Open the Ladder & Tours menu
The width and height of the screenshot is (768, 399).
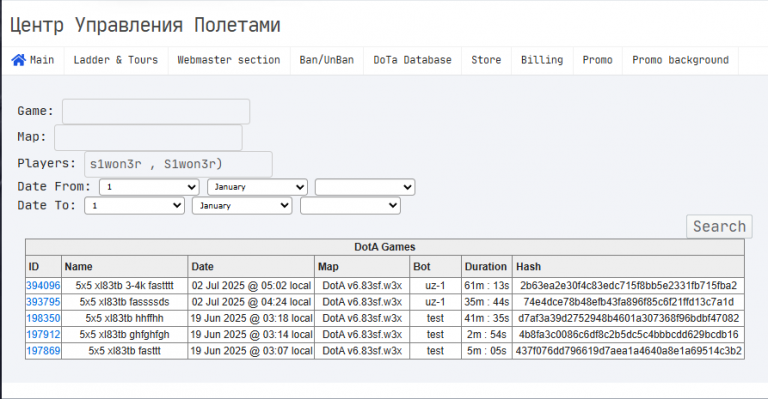point(116,60)
